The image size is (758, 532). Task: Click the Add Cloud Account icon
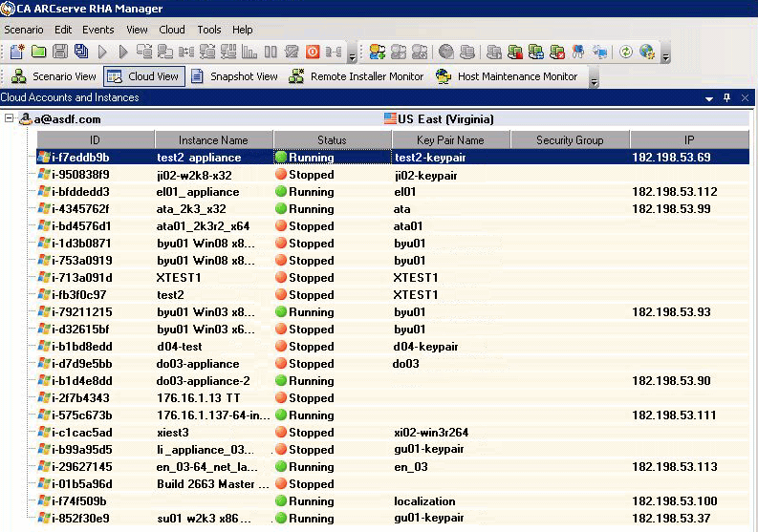377,52
